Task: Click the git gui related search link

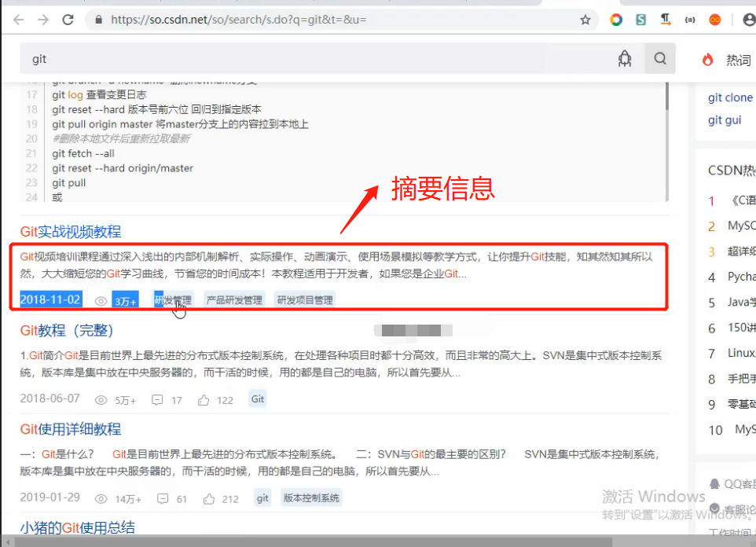Action: click(725, 120)
